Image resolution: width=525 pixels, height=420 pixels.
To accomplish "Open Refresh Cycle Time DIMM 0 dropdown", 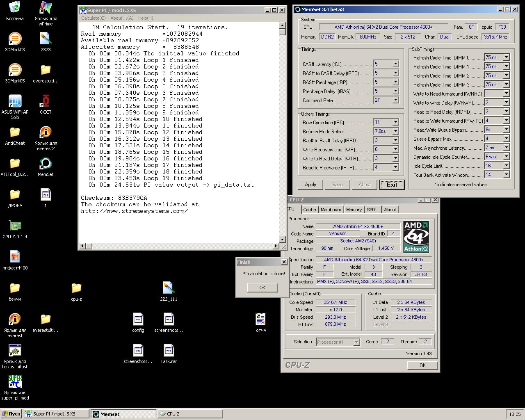I will tap(506, 57).
